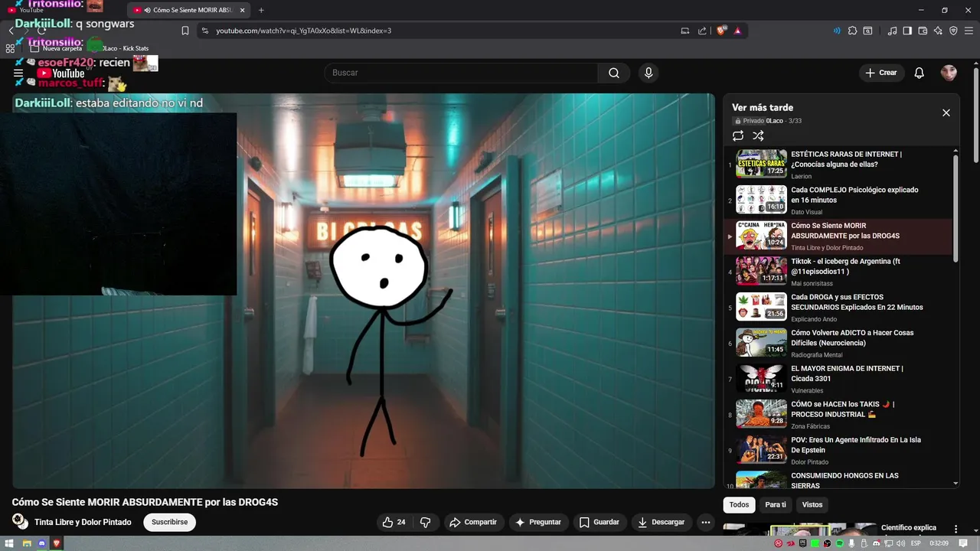The height and width of the screenshot is (551, 980).
Task: Like the video with thumbs up
Action: pyautogui.click(x=395, y=522)
